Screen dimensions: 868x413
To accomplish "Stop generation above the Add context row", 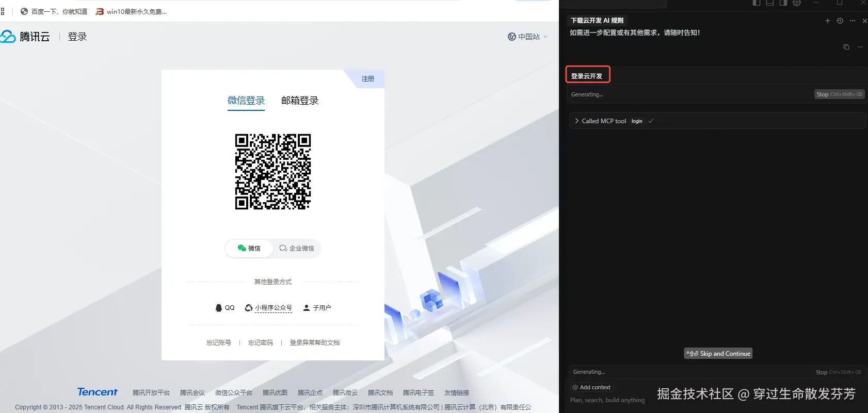I will 838,372.
